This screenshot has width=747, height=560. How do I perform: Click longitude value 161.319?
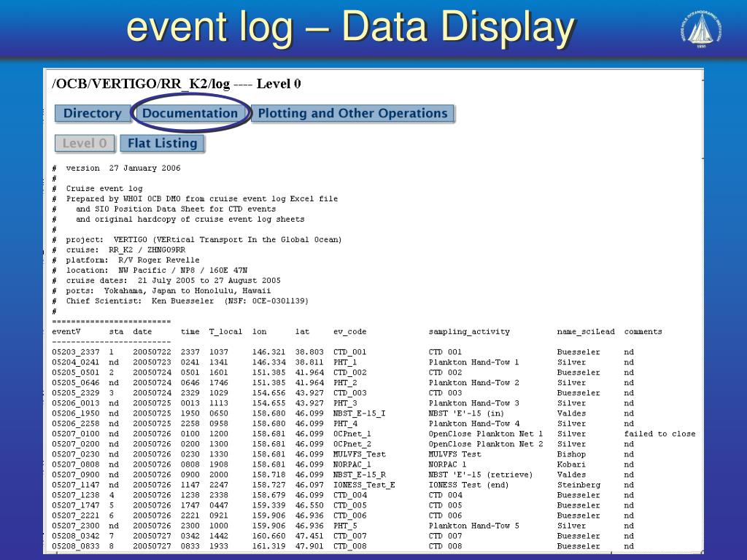(x=268, y=546)
